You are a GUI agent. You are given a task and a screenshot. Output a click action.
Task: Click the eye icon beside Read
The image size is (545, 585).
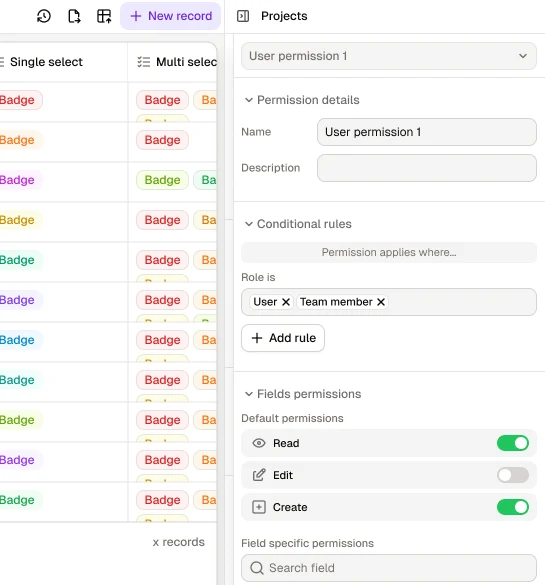259,443
